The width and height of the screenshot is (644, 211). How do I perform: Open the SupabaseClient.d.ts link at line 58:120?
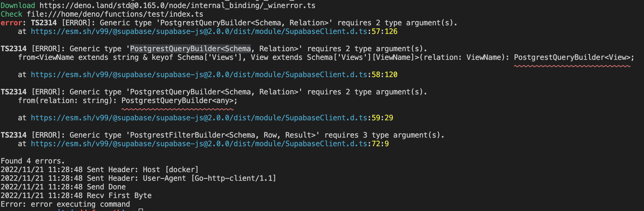coord(214,75)
